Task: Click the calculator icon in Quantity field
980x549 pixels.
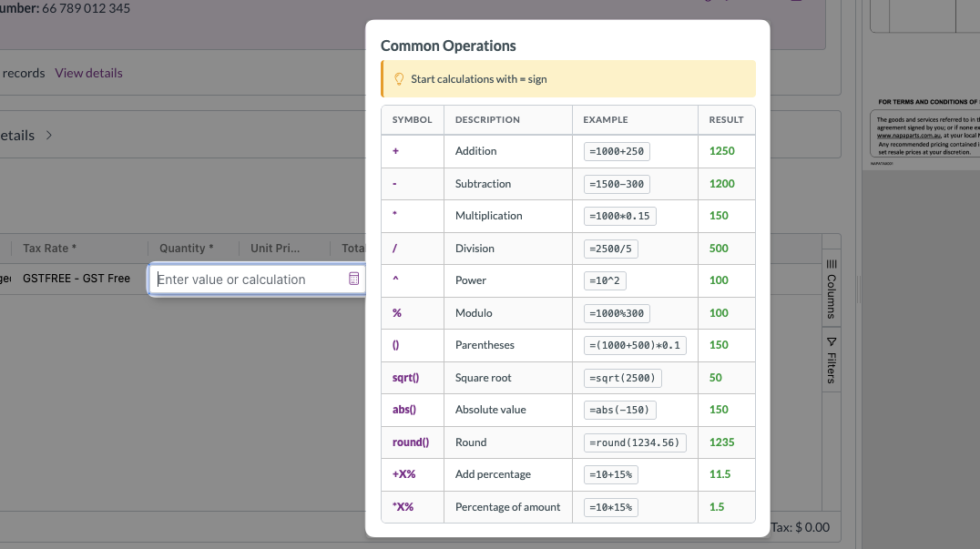Action: pyautogui.click(x=354, y=280)
